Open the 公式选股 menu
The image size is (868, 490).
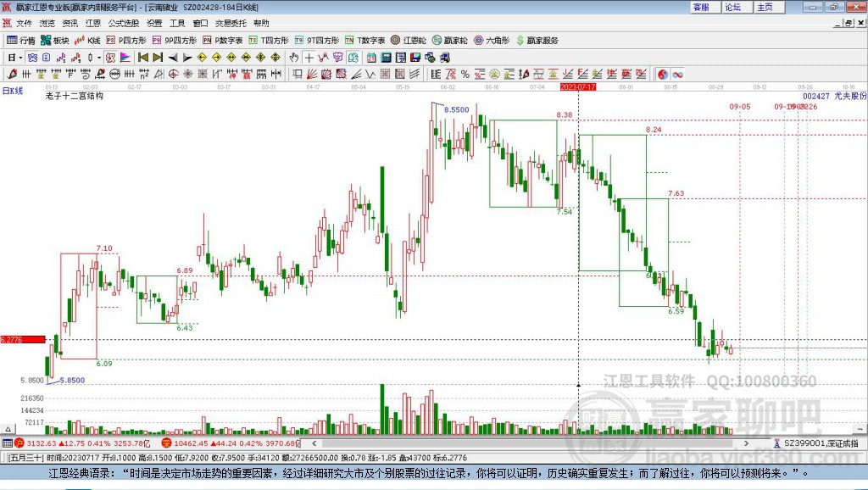tap(122, 23)
